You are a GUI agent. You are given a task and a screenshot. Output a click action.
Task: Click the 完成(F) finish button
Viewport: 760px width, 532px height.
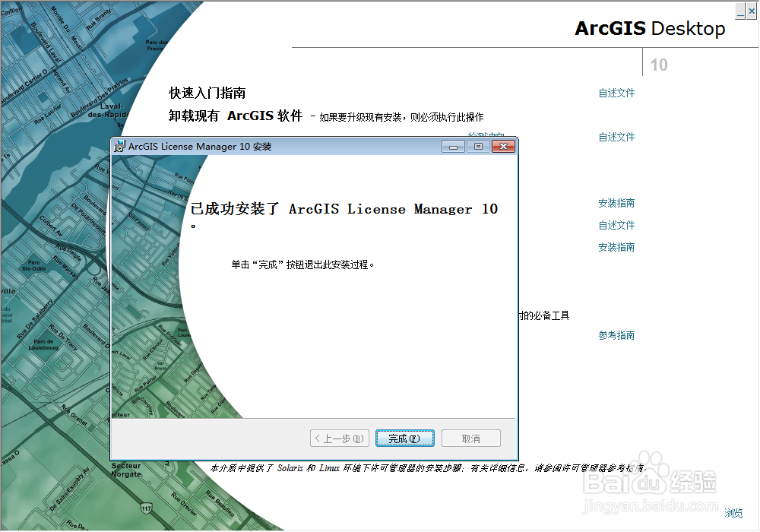tap(405, 439)
